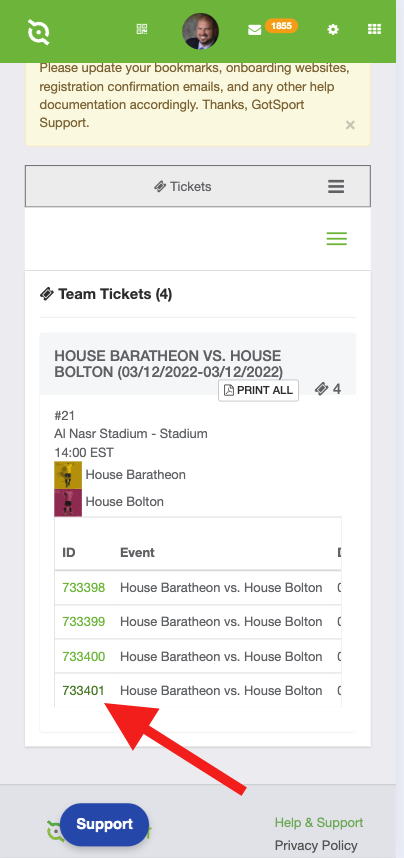Open ticket ID 733400
Image resolution: width=404 pixels, height=858 pixels.
point(84,656)
